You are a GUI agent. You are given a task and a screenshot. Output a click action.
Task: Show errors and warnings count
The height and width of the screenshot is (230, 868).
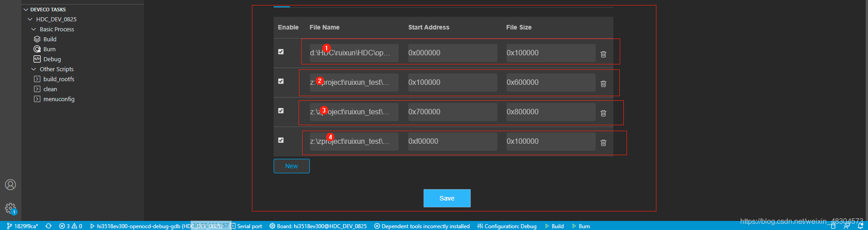[71, 226]
